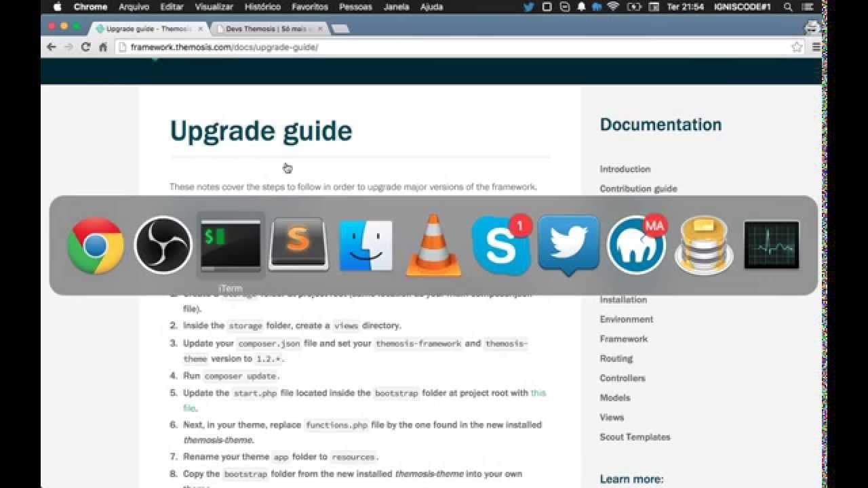This screenshot has height=488, width=868.
Task: Switch to Chrome in the app switcher
Action: point(96,245)
